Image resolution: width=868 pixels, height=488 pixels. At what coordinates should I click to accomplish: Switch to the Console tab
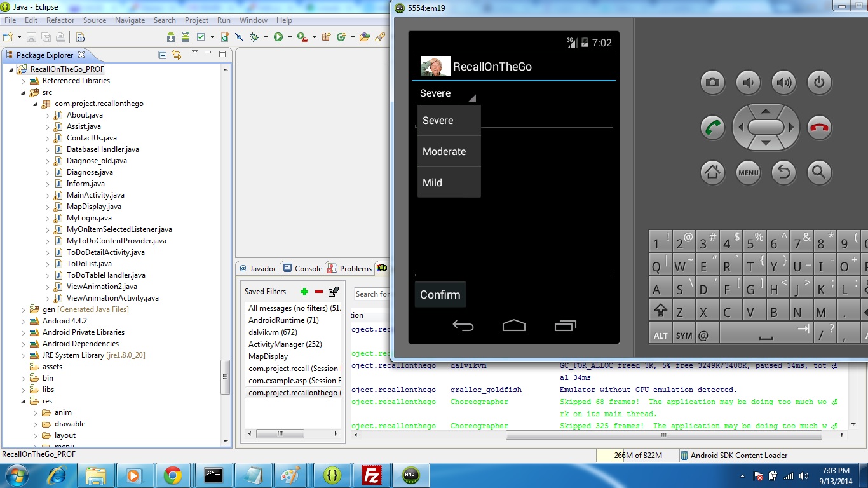302,269
